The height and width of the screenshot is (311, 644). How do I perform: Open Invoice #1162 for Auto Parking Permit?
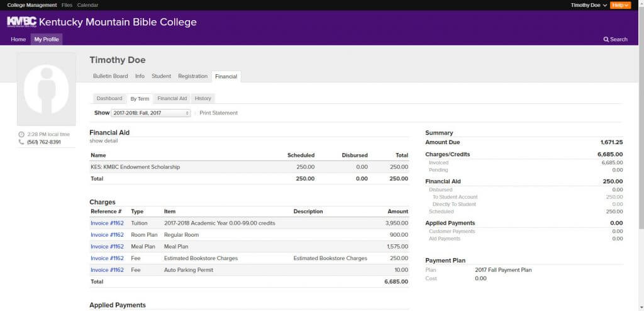point(107,270)
